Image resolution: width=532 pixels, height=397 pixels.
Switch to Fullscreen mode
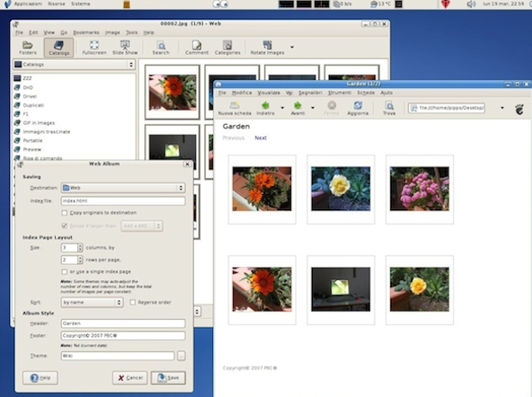[94, 47]
